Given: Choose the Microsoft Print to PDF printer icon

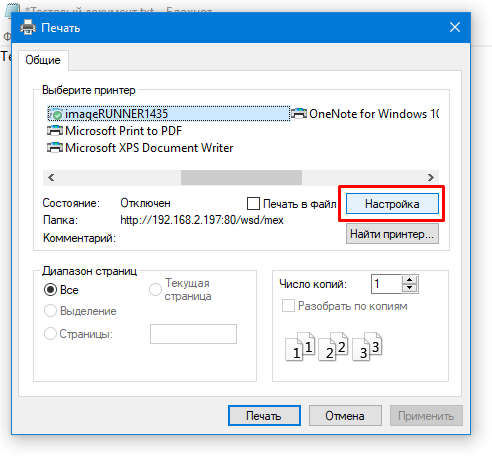Looking at the screenshot, I should (55, 131).
